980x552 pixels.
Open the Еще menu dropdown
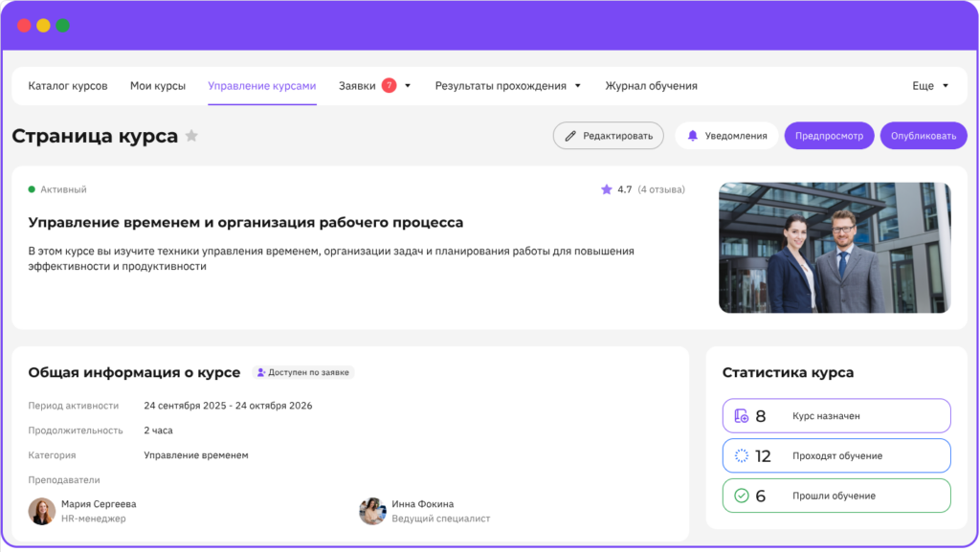coord(930,86)
